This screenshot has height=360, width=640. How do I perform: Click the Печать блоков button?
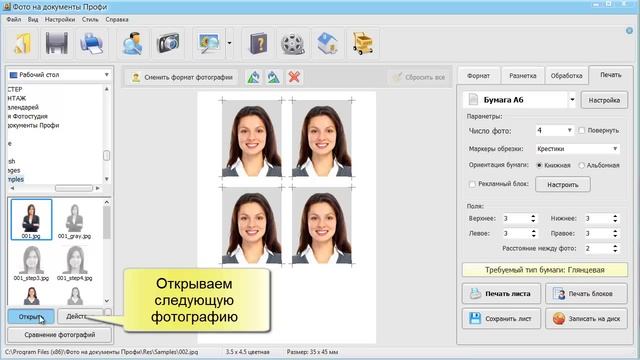click(x=586, y=294)
